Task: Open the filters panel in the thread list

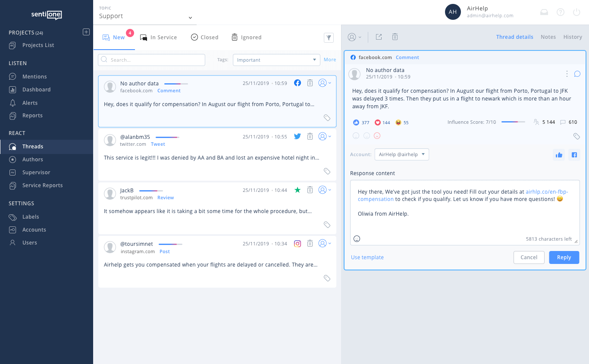Action: click(329, 38)
